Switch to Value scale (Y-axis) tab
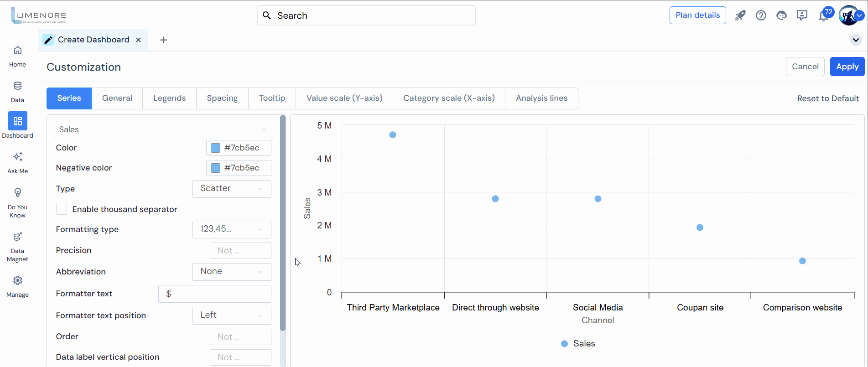Image resolution: width=868 pixels, height=367 pixels. [x=344, y=98]
